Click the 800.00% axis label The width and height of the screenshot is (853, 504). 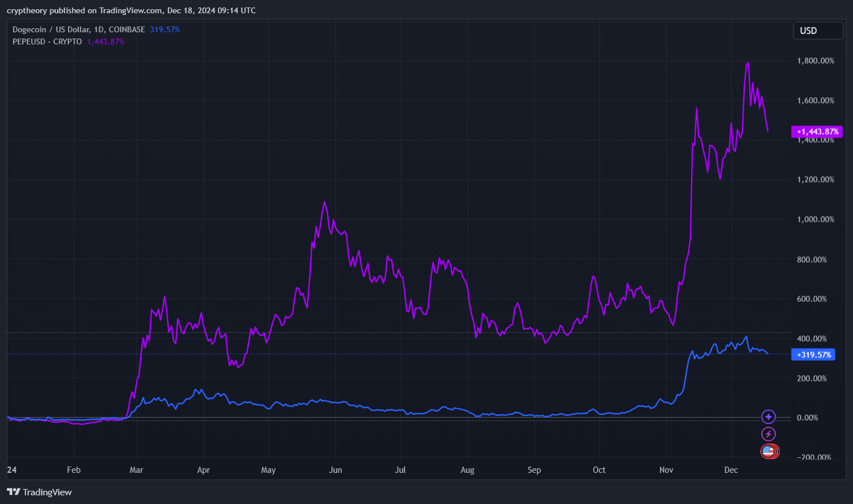pos(812,259)
